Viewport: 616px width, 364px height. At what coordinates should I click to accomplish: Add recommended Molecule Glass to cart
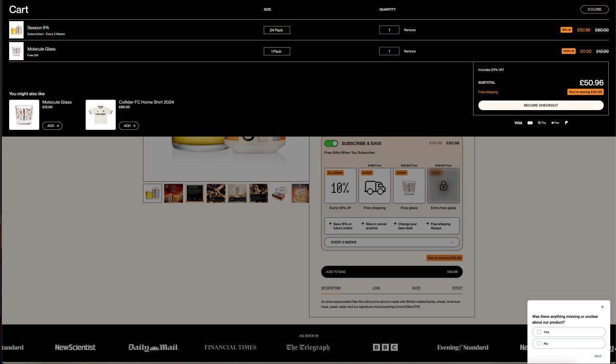click(x=52, y=126)
